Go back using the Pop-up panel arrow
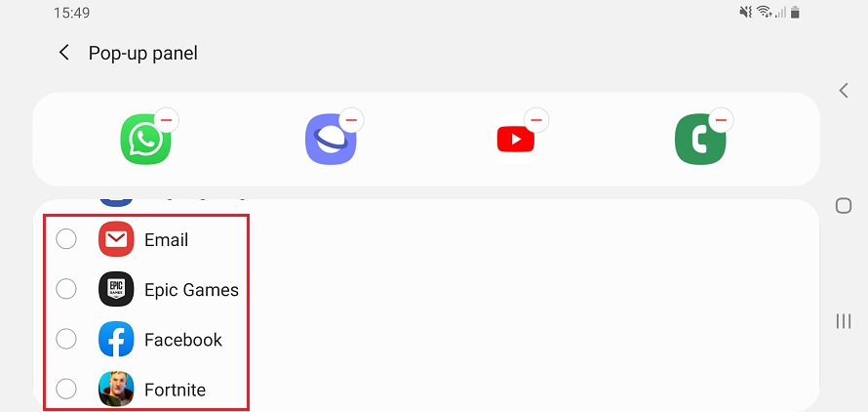This screenshot has height=412, width=868. 64,53
